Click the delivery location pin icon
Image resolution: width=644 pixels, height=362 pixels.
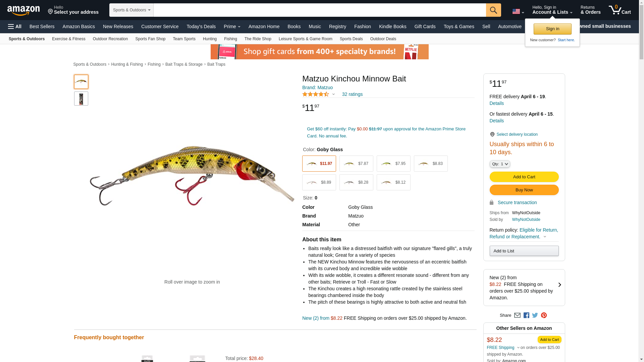click(492, 134)
